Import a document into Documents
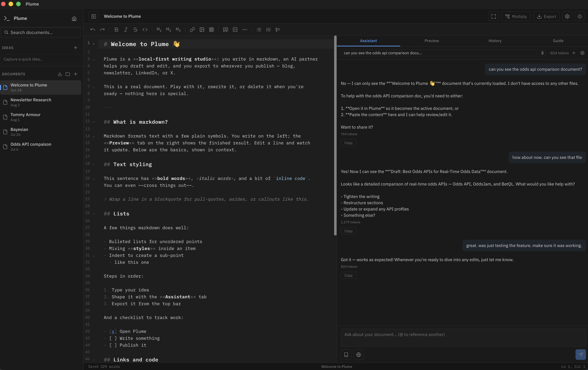588x370 pixels. (60, 74)
